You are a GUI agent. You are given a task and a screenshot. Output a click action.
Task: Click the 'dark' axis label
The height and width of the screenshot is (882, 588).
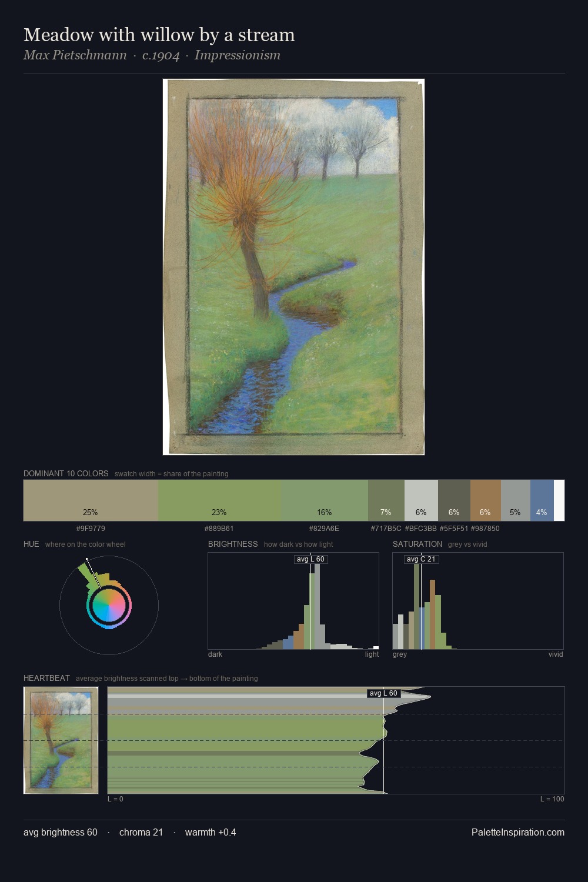point(215,654)
